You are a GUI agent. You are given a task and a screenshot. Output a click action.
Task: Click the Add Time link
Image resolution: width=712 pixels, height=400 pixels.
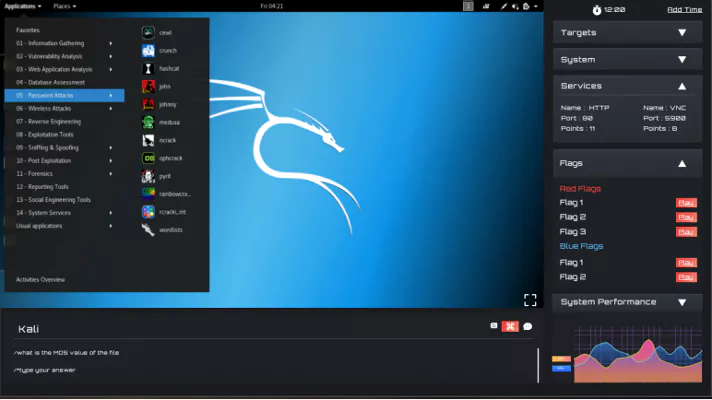tap(684, 10)
